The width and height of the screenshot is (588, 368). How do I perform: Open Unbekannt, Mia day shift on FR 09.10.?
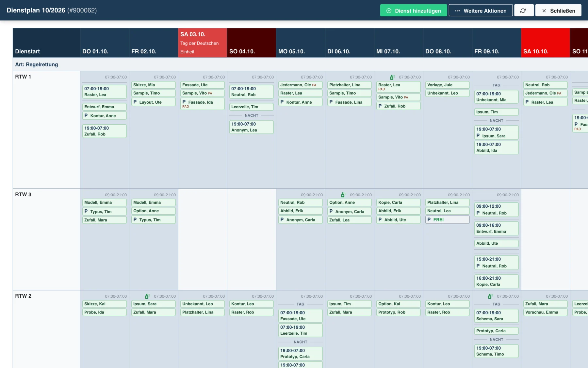[x=496, y=97]
